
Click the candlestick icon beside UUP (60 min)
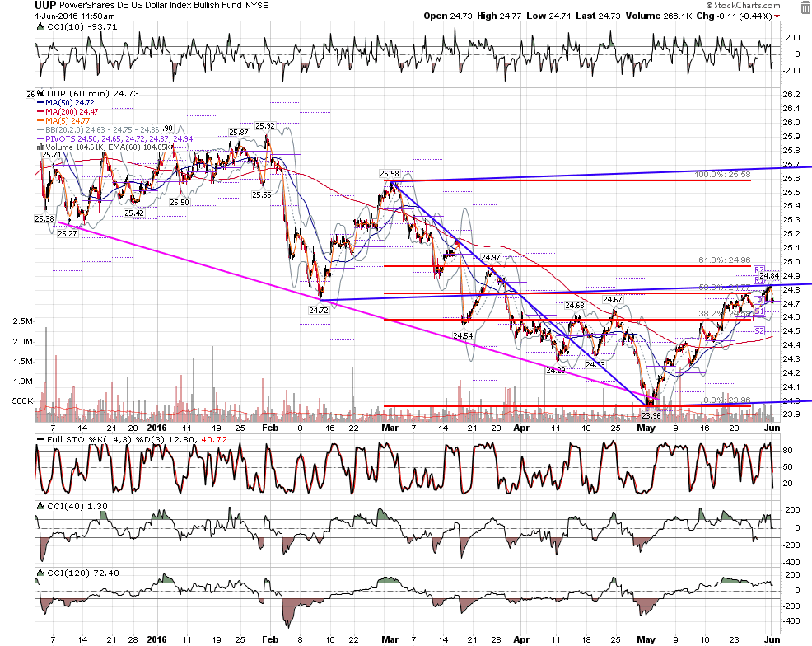tap(41, 94)
